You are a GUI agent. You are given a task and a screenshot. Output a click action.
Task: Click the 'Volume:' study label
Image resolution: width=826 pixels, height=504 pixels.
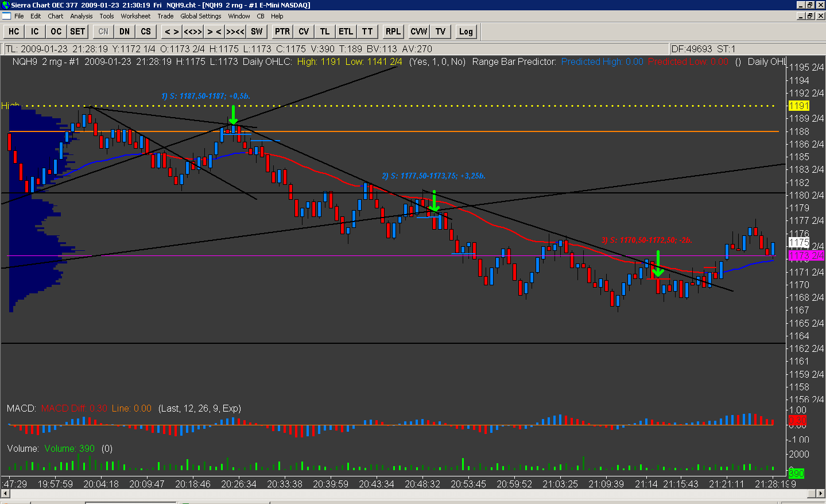coord(23,449)
